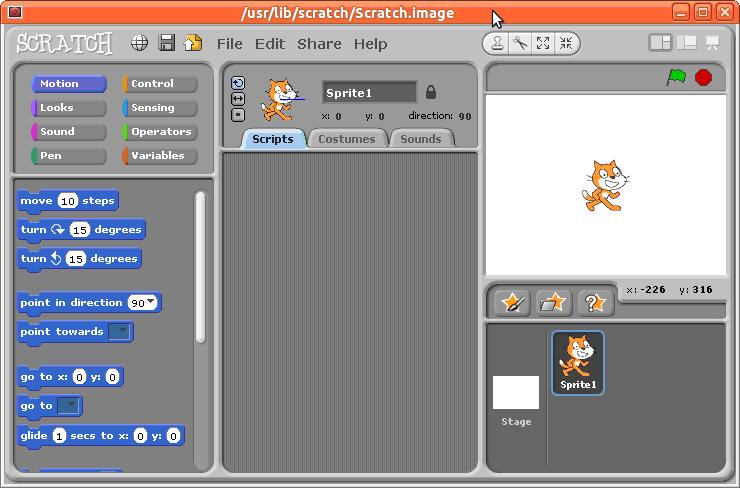The height and width of the screenshot is (488, 740).
Task: Click the steps value in move block
Action: pos(67,201)
